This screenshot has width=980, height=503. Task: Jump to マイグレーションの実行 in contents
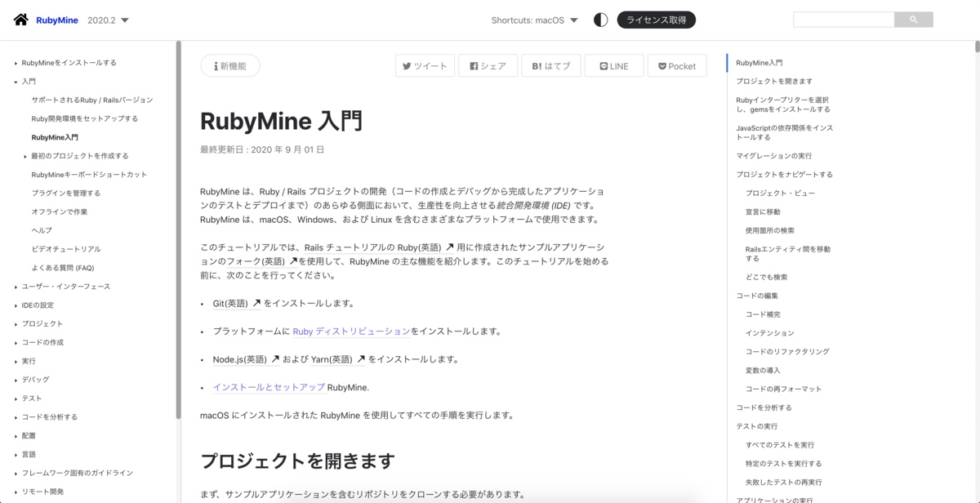pos(773,156)
